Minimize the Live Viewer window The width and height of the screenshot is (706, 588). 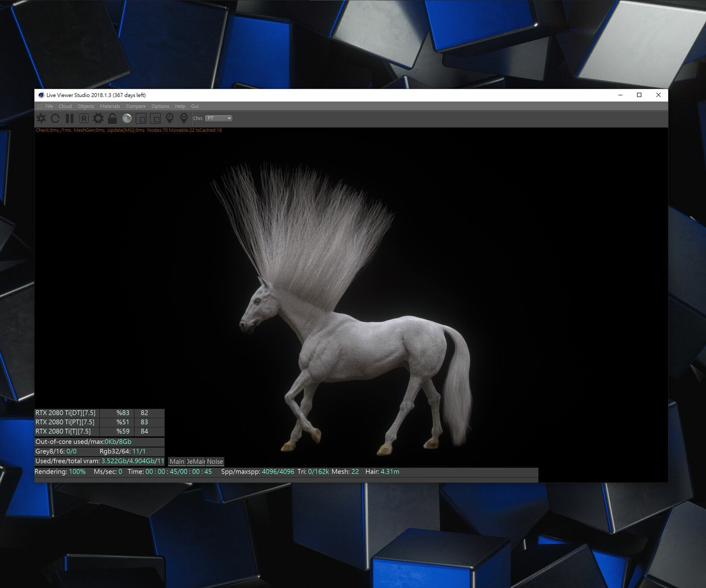click(x=620, y=95)
